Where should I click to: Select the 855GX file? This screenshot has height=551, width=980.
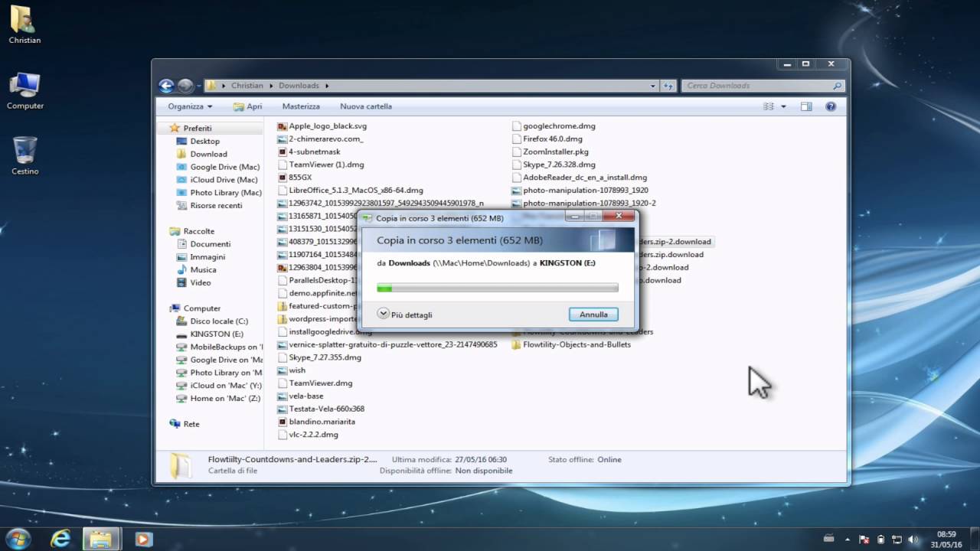click(x=294, y=177)
